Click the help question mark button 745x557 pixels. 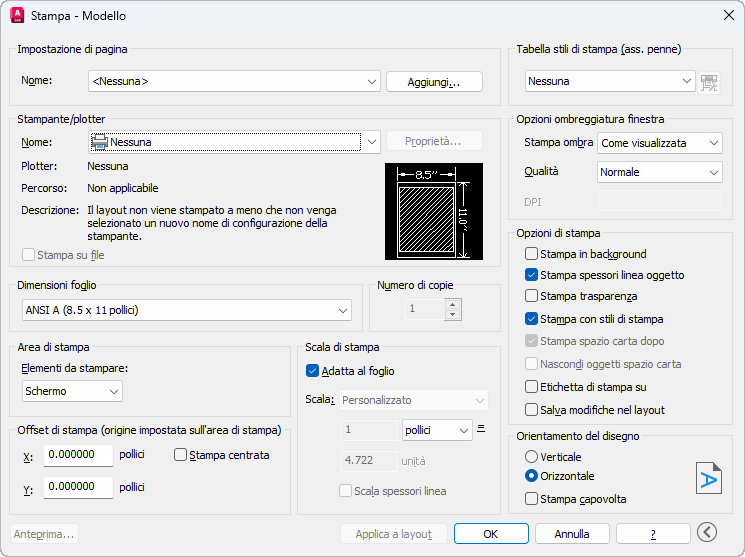[x=653, y=534]
